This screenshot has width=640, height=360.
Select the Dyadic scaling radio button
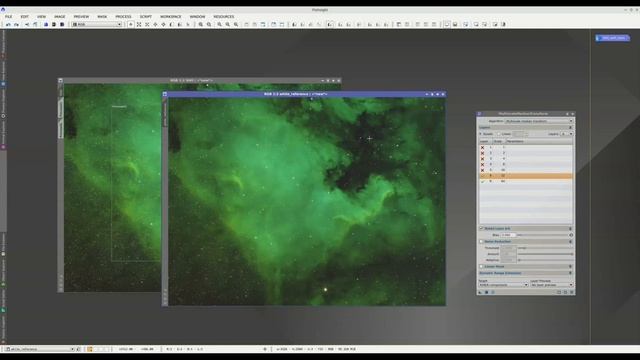click(x=481, y=134)
